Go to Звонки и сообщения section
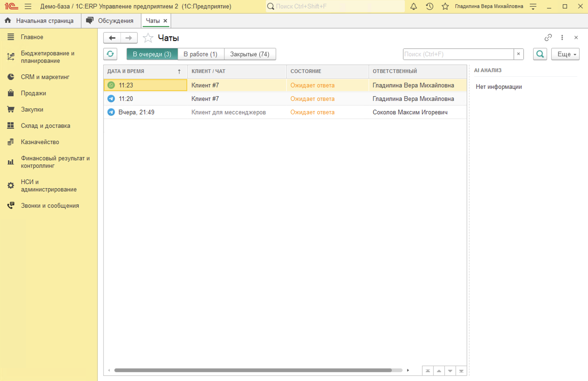Viewport: 588px width, 381px height. click(x=50, y=206)
